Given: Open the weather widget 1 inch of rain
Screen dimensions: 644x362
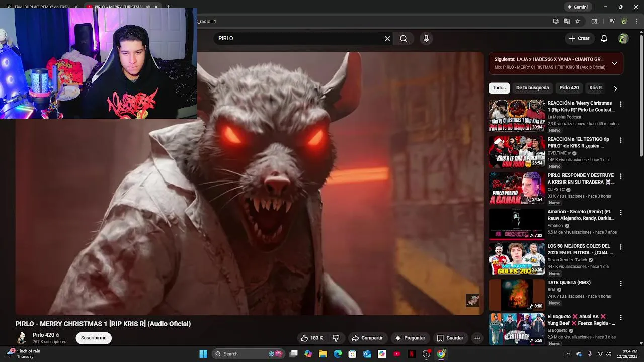Looking at the screenshot, I should click(x=24, y=354).
